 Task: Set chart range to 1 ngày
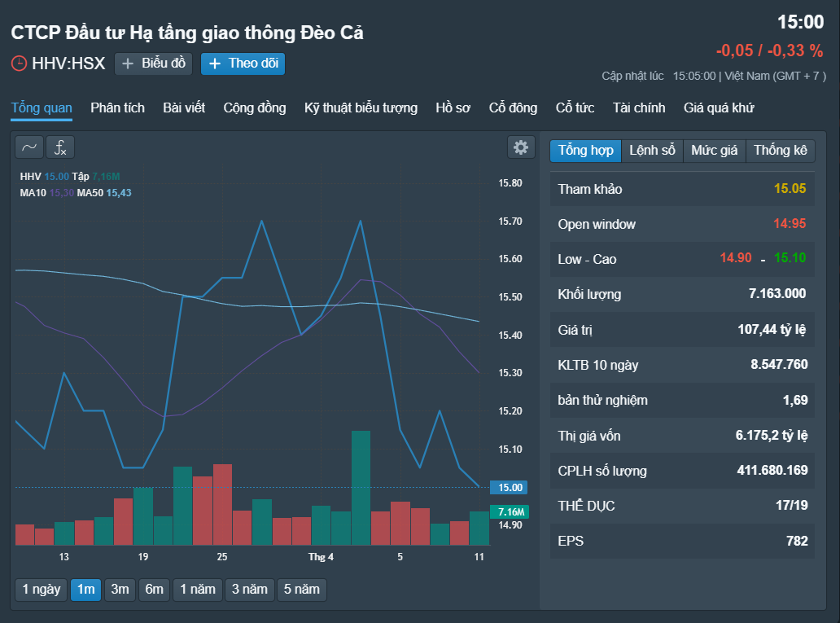[x=42, y=590]
